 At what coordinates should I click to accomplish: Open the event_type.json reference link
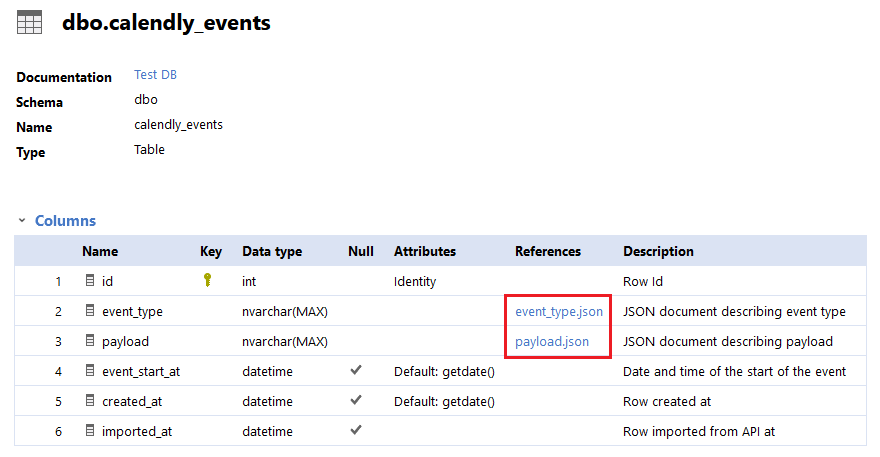pyautogui.click(x=559, y=311)
